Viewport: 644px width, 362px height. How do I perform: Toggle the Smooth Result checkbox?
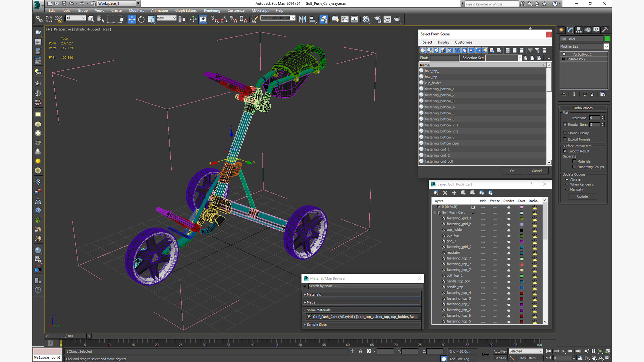click(x=565, y=151)
